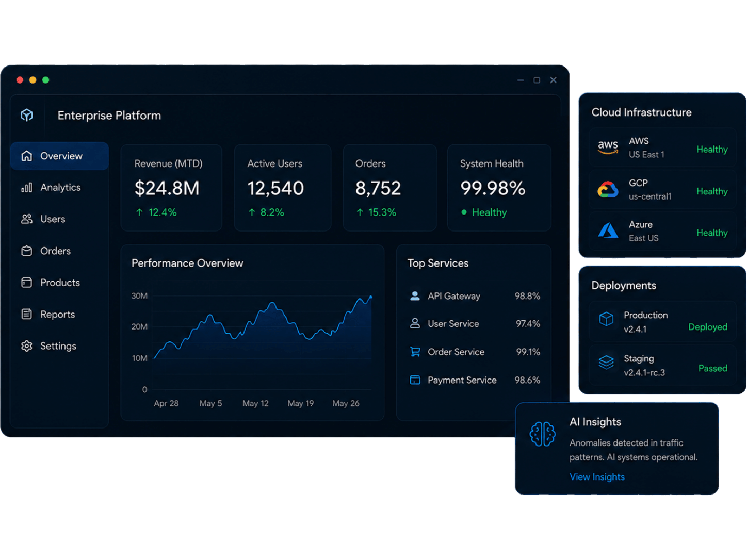Click the v2.4.1 production version text
The height and width of the screenshot is (560, 747).
(635, 329)
